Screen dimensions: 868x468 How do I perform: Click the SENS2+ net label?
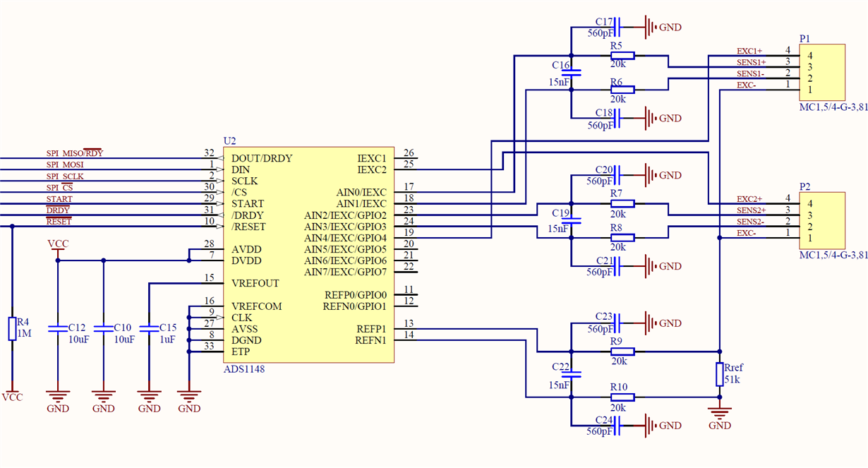(x=752, y=210)
